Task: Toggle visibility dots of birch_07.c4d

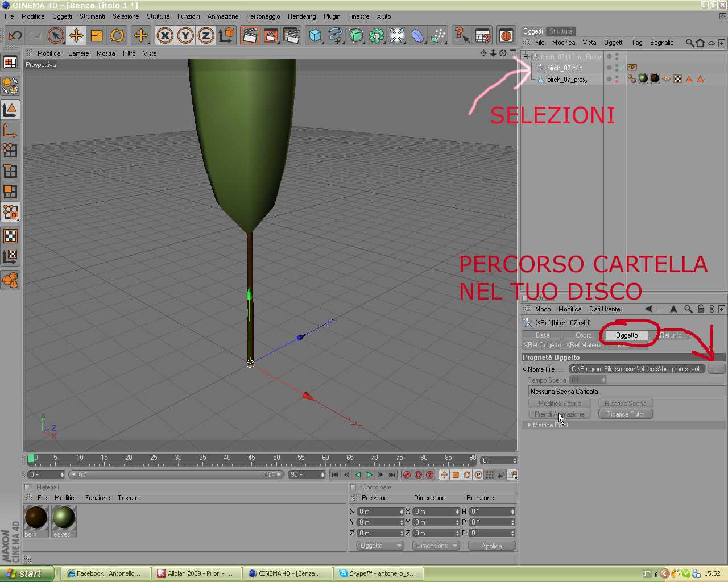Action: [617, 68]
